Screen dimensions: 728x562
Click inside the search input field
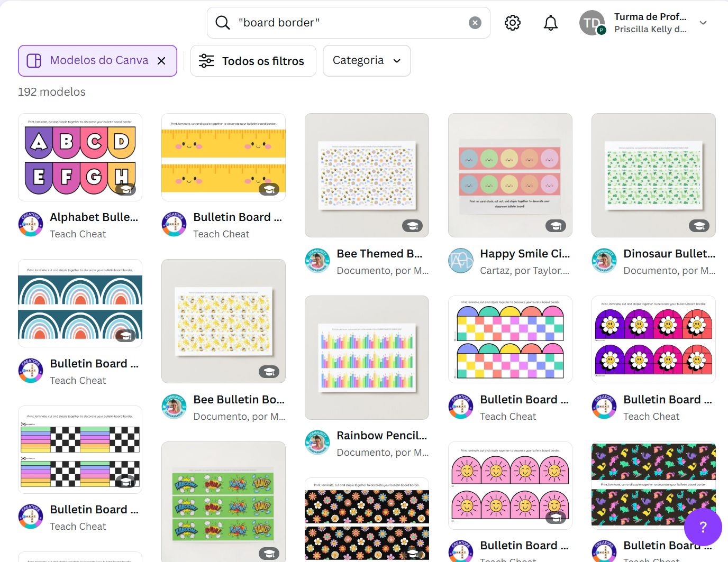click(x=349, y=23)
